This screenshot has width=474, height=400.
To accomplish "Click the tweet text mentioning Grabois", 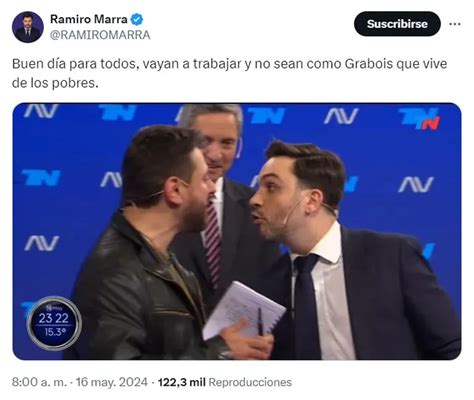I will tap(229, 73).
